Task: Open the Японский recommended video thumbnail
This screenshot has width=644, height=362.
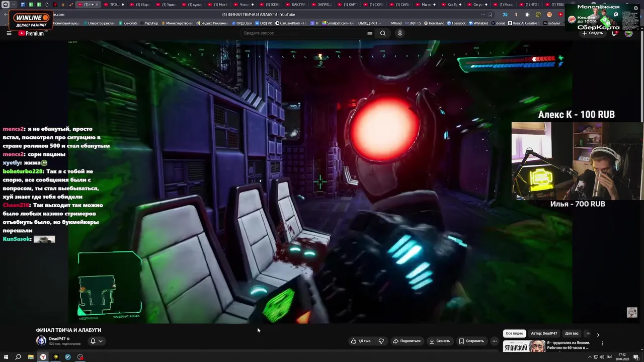Action: (524, 346)
